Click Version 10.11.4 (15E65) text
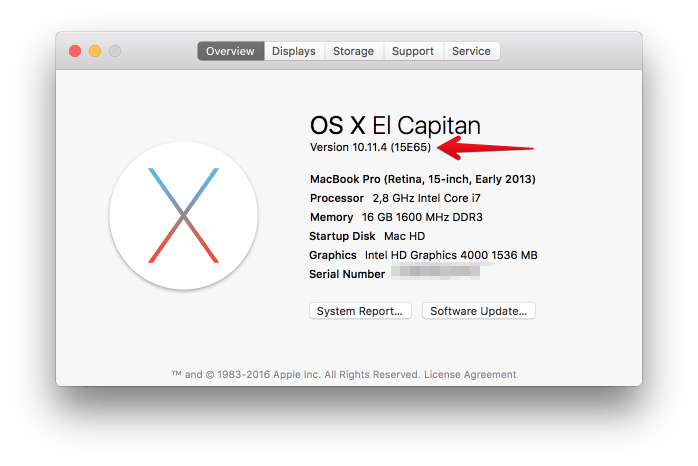698x466 pixels. click(370, 147)
